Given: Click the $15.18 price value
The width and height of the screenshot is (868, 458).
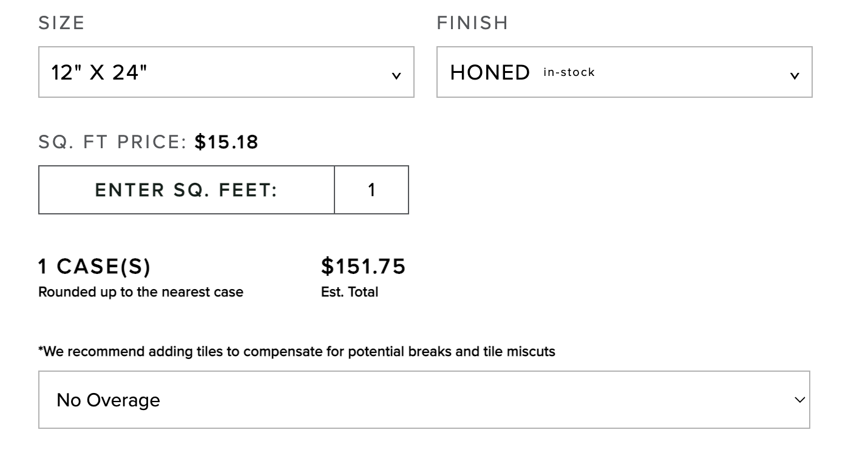Looking at the screenshot, I should tap(226, 142).
